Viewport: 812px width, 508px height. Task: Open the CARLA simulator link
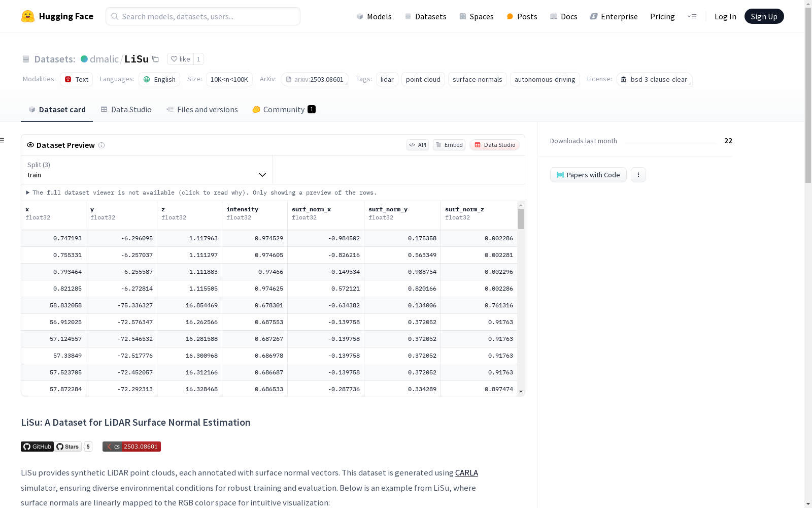[x=466, y=473]
